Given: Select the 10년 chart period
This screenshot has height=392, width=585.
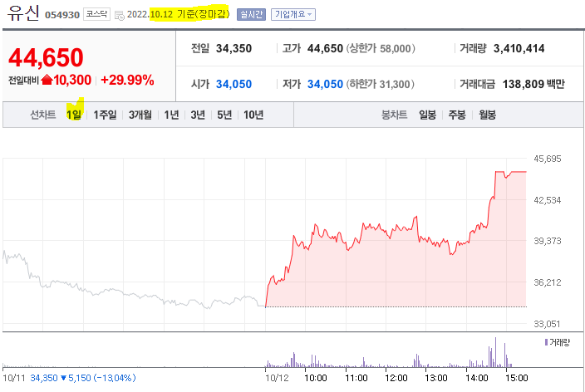Looking at the screenshot, I should [x=253, y=115].
